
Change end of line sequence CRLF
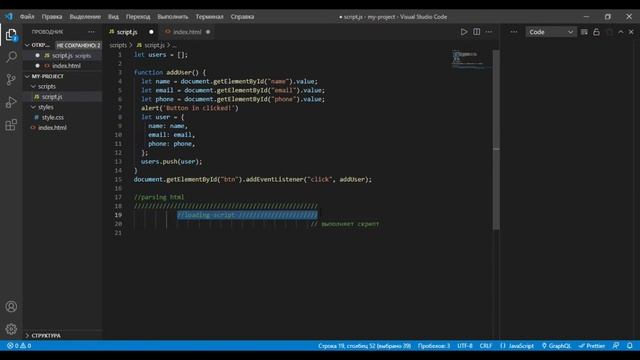pyautogui.click(x=486, y=346)
